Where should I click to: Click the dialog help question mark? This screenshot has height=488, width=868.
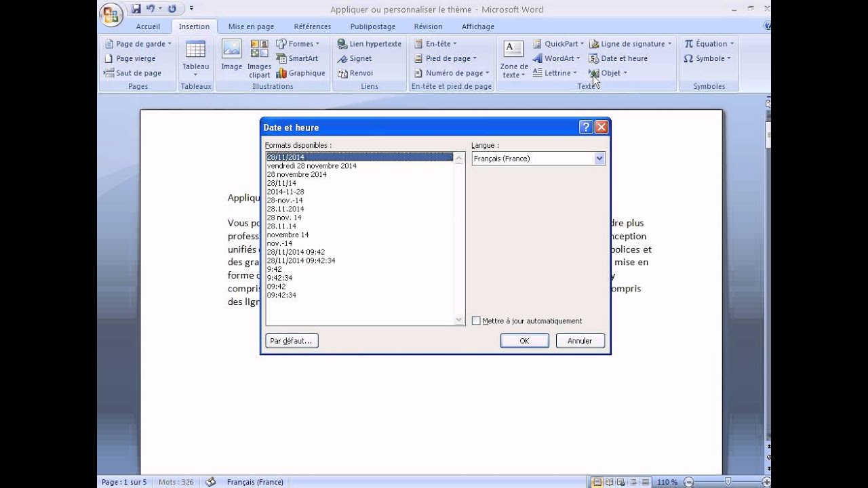coord(587,127)
